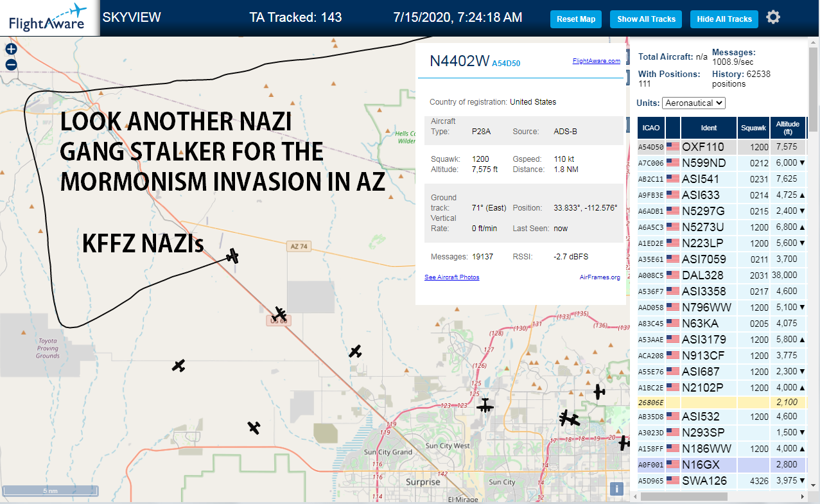This screenshot has width=820, height=504.
Task: Click the SKYVIEW title text
Action: coord(132,17)
